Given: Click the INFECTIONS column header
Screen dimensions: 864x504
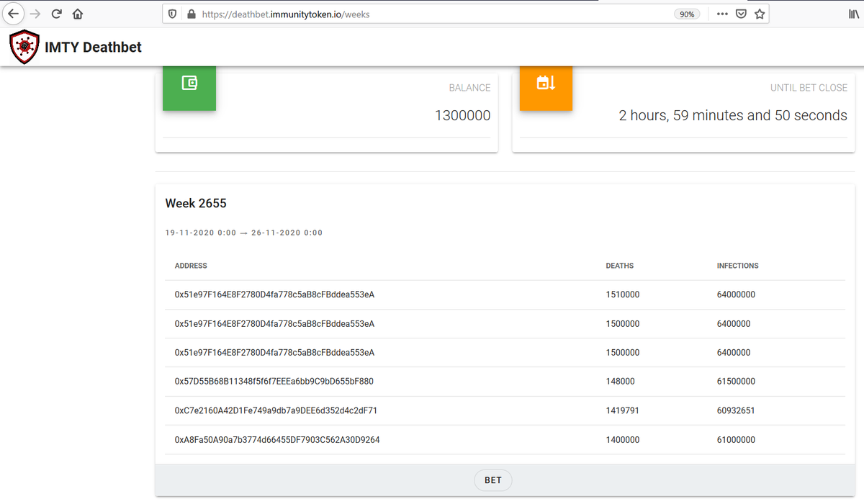Looking at the screenshot, I should click(x=737, y=266).
